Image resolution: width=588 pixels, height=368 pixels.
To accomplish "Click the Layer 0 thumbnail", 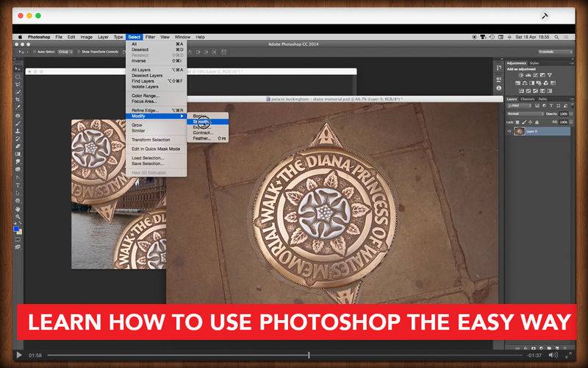I will [519, 131].
